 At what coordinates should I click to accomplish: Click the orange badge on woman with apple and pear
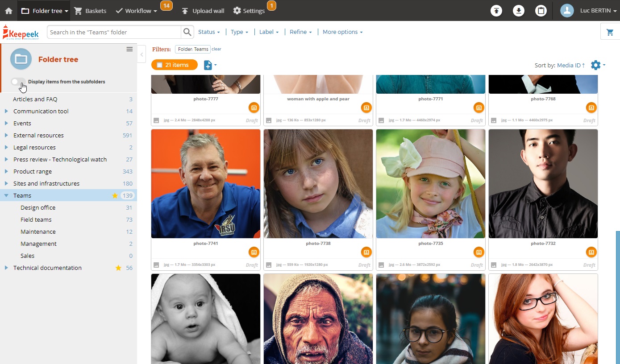click(x=366, y=108)
